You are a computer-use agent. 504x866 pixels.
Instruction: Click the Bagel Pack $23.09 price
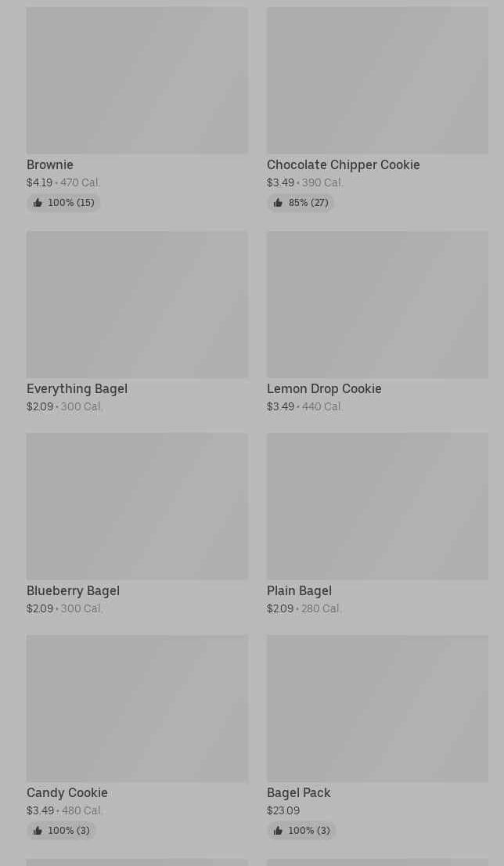pos(283,811)
